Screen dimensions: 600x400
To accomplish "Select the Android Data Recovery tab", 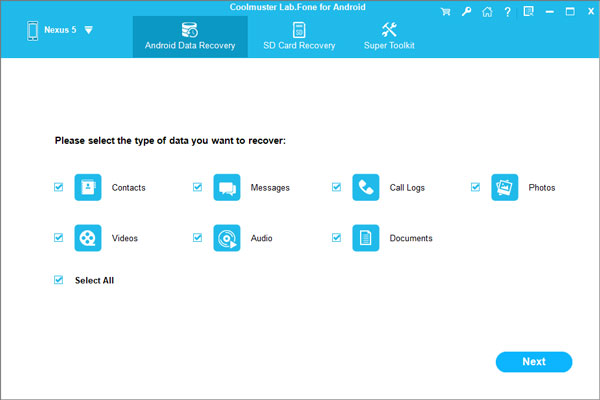I will click(190, 36).
